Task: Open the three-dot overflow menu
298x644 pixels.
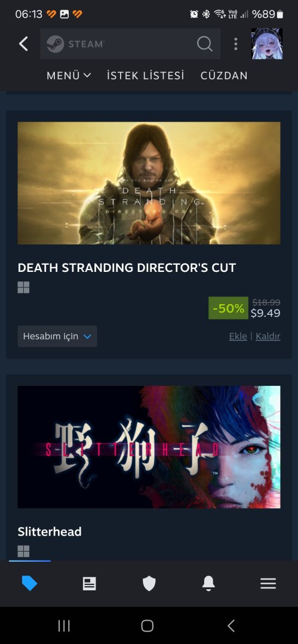Action: [235, 44]
